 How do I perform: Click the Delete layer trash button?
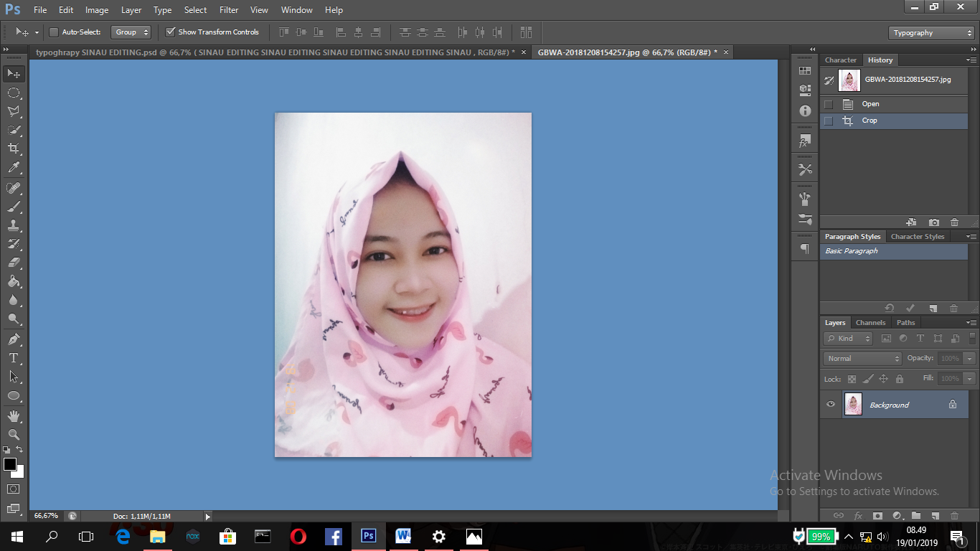pyautogui.click(x=953, y=515)
